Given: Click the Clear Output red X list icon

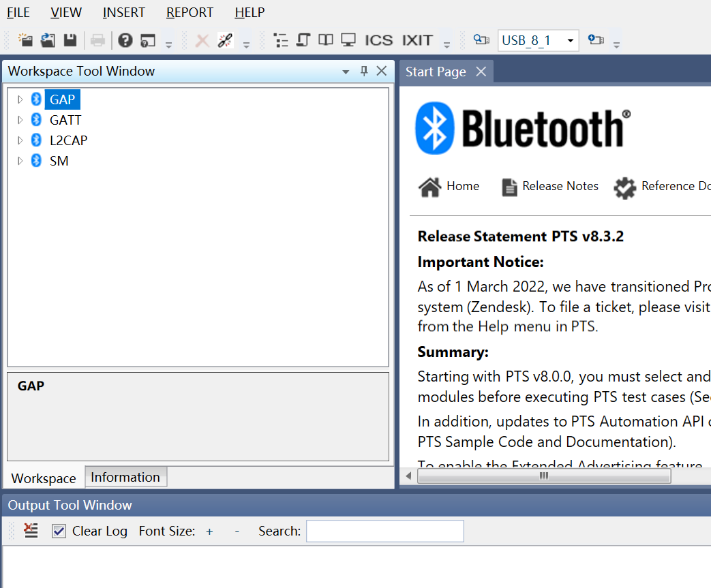Looking at the screenshot, I should [x=31, y=530].
